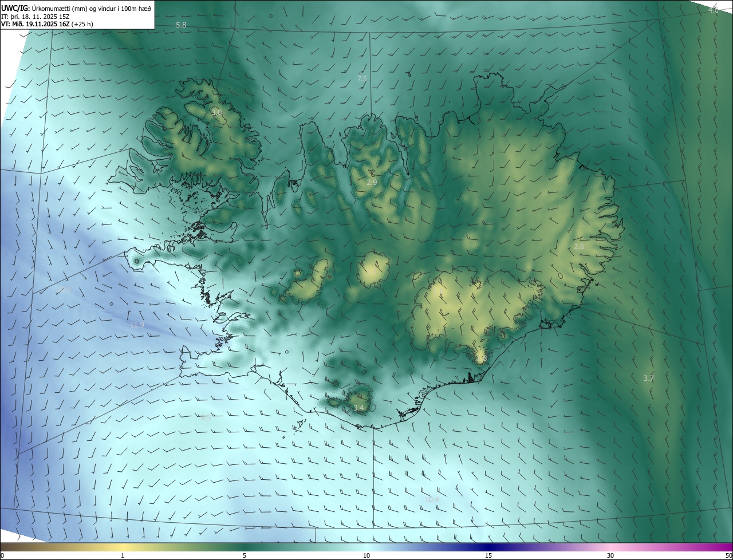This screenshot has width=733, height=560.
Task: Click the 0 tick on the color scale
Action: (x=2, y=556)
